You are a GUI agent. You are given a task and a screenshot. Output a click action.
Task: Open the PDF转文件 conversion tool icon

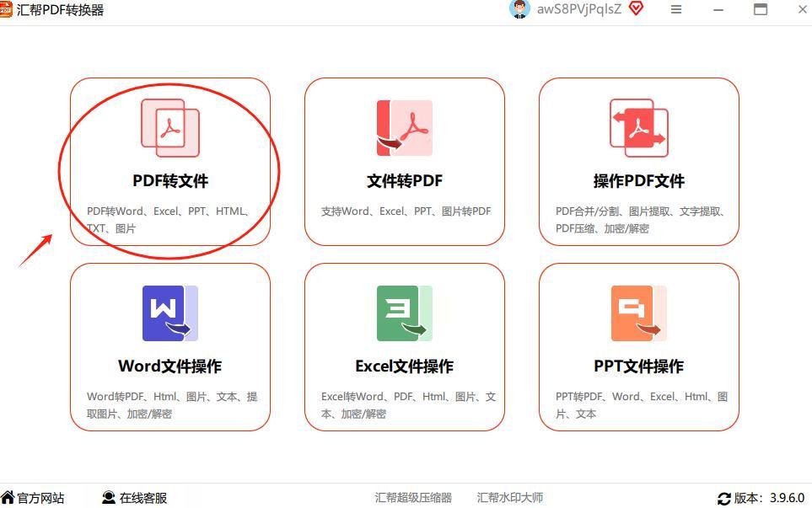[169, 127]
